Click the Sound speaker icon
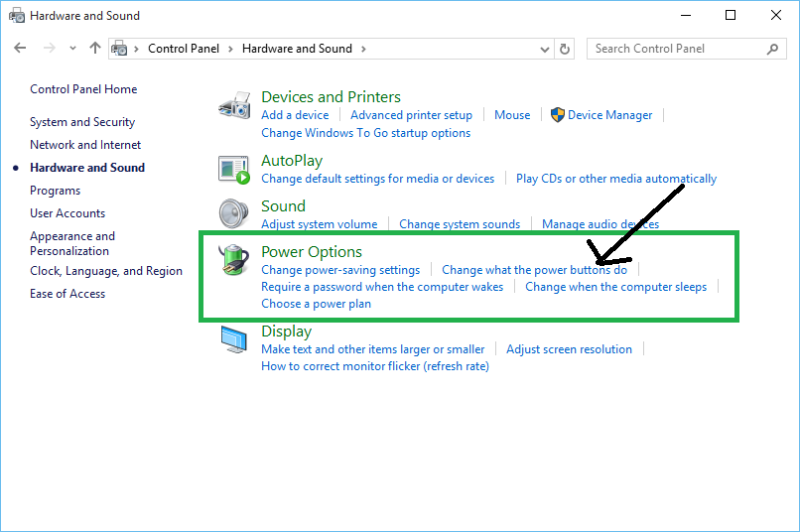The image size is (800, 532). [x=233, y=213]
